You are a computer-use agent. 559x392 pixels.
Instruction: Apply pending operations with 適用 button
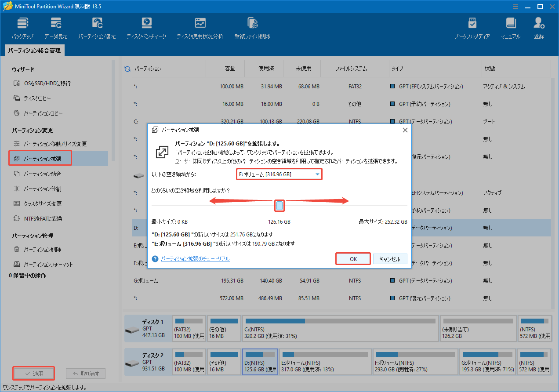coord(33,373)
